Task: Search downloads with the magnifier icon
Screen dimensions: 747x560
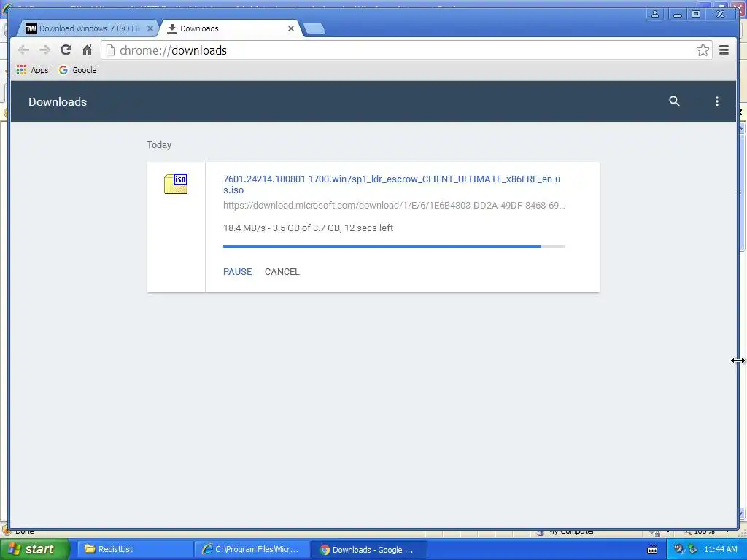Action: [674, 101]
